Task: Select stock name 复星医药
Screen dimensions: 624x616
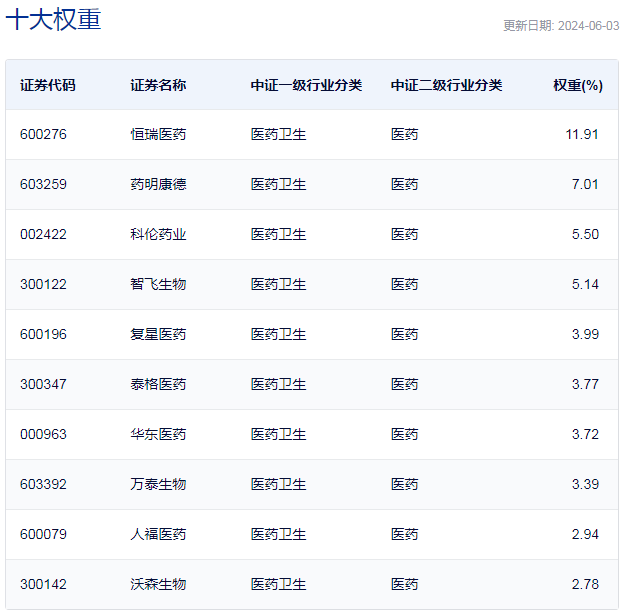Action: 158,335
